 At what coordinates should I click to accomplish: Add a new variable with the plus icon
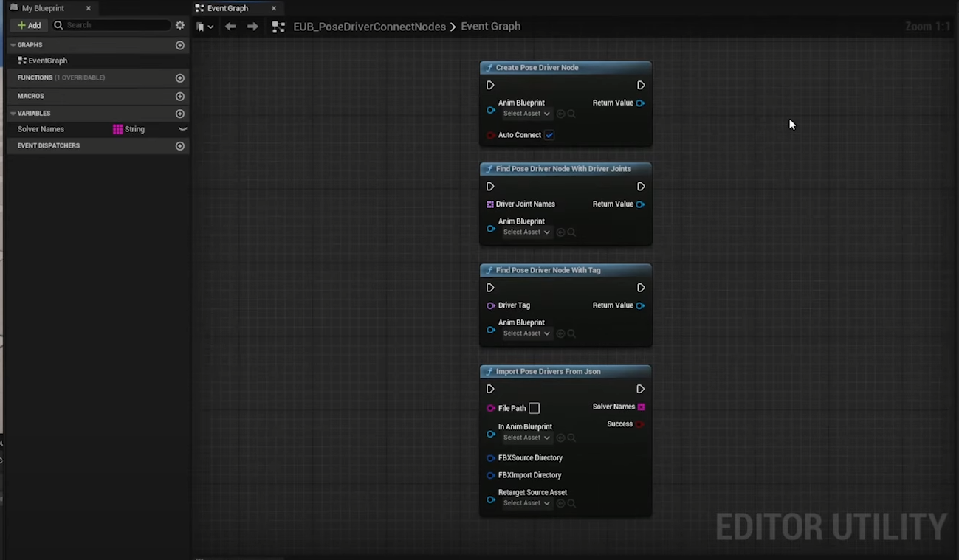point(179,114)
